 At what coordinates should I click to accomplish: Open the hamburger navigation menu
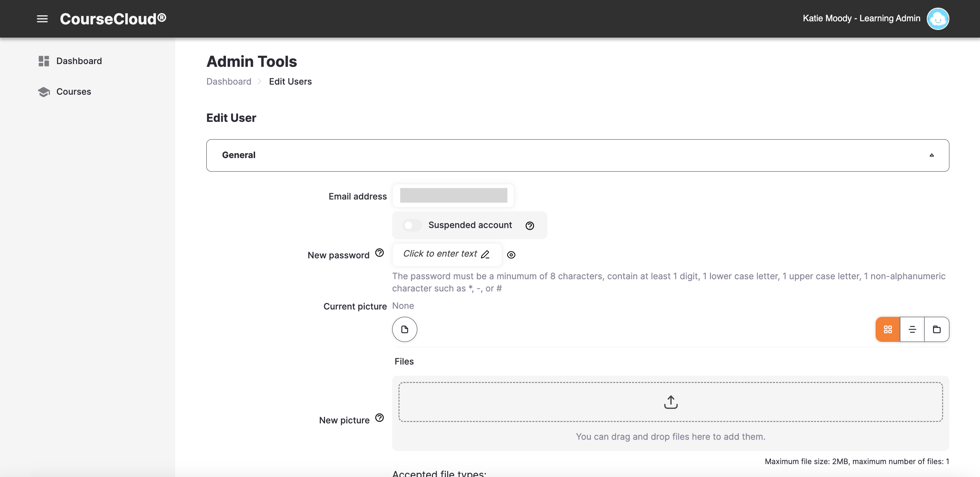click(x=42, y=19)
